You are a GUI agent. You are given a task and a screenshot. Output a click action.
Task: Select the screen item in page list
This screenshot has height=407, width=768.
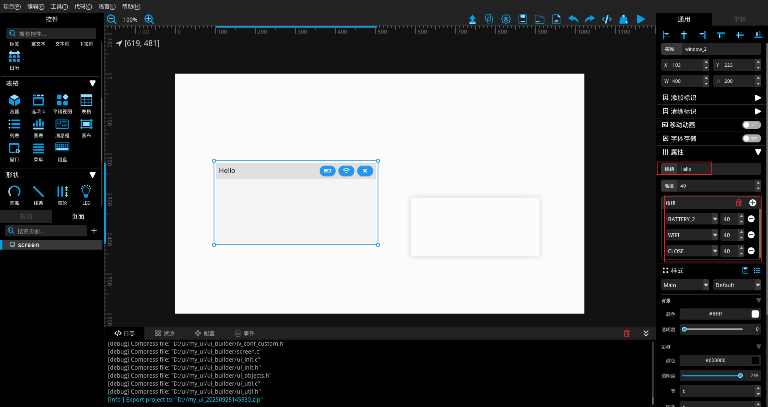coord(51,245)
